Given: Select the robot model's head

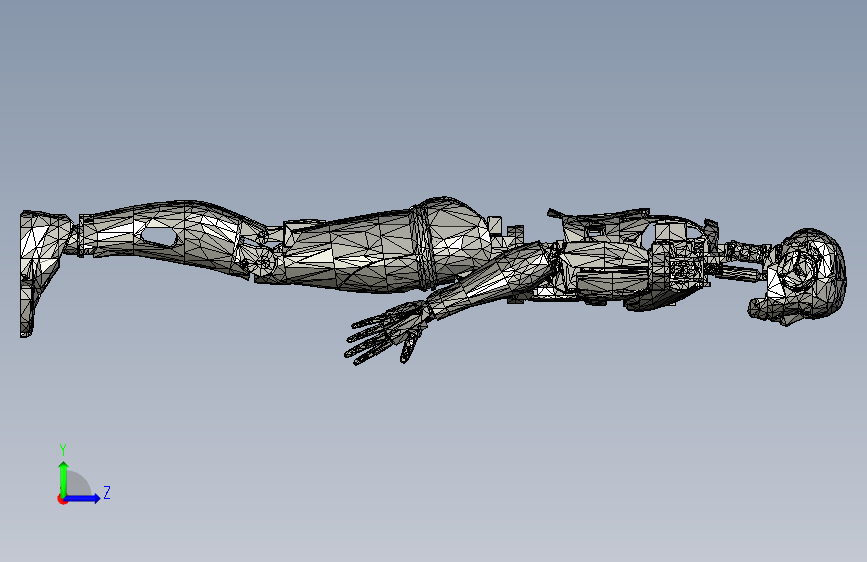Looking at the screenshot, I should pyautogui.click(x=799, y=277).
